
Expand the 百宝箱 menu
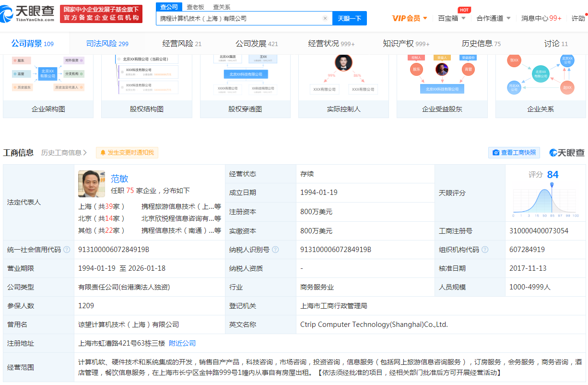(452, 18)
